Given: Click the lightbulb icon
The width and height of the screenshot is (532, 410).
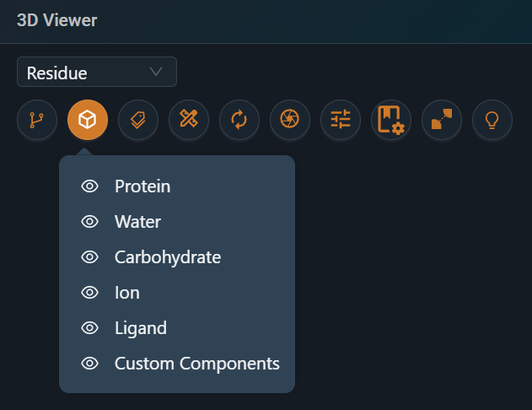Looking at the screenshot, I should [x=492, y=121].
